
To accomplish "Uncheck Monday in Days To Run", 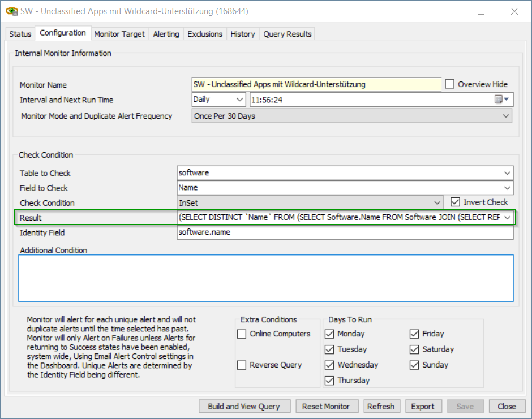I will [x=329, y=334].
